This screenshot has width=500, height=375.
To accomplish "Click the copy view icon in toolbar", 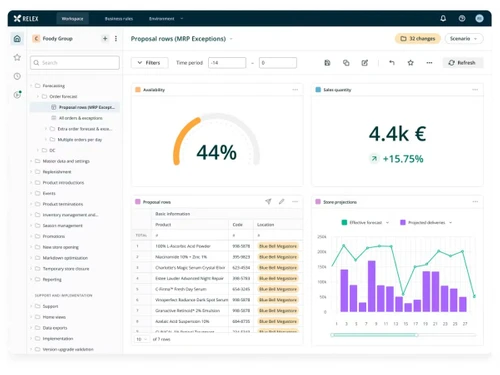I will (346, 63).
